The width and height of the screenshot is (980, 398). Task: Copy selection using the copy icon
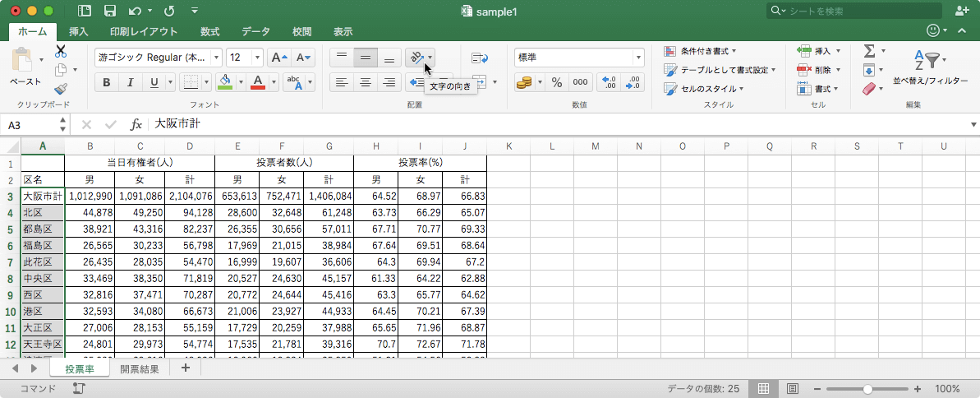click(x=61, y=70)
